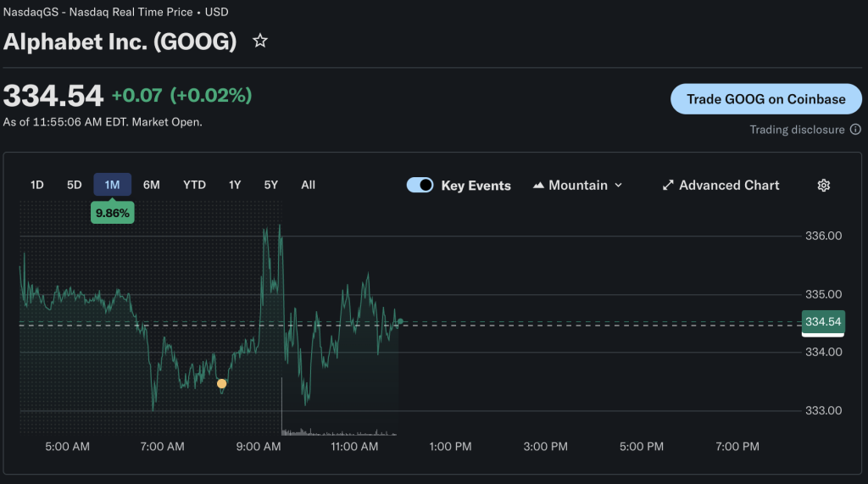Expand the Mountain chart type dropdown
The width and height of the screenshot is (868, 484).
pyautogui.click(x=577, y=186)
